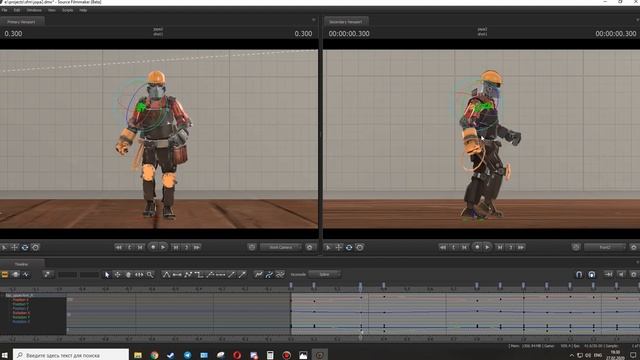640x360 pixels.
Task: Open the Work Camera dropdown
Action: click(x=281, y=247)
